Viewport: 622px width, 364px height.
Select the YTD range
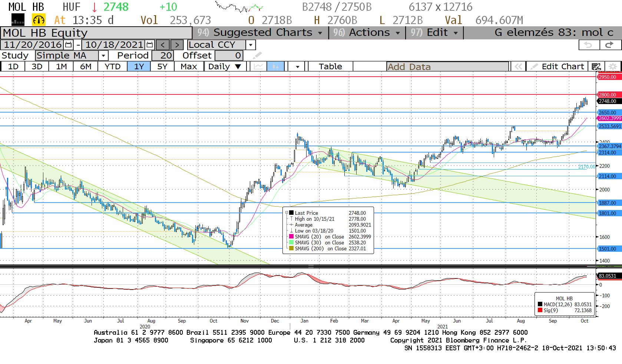[x=112, y=67]
